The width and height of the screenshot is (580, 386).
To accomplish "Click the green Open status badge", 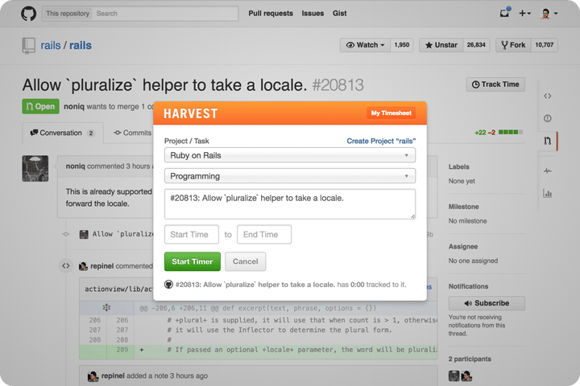I will coord(40,106).
